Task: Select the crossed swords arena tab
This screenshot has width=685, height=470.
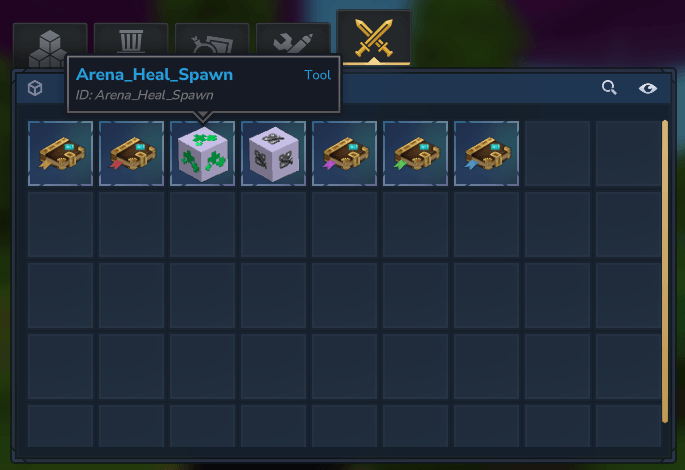Action: 374,38
